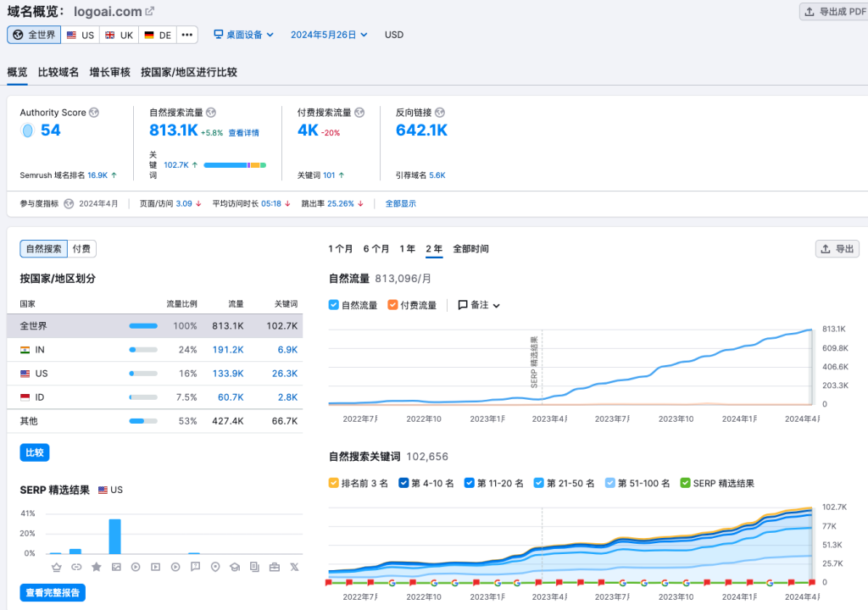Click the globe icon beside 参与度指标
The height and width of the screenshot is (610, 868).
(69, 203)
